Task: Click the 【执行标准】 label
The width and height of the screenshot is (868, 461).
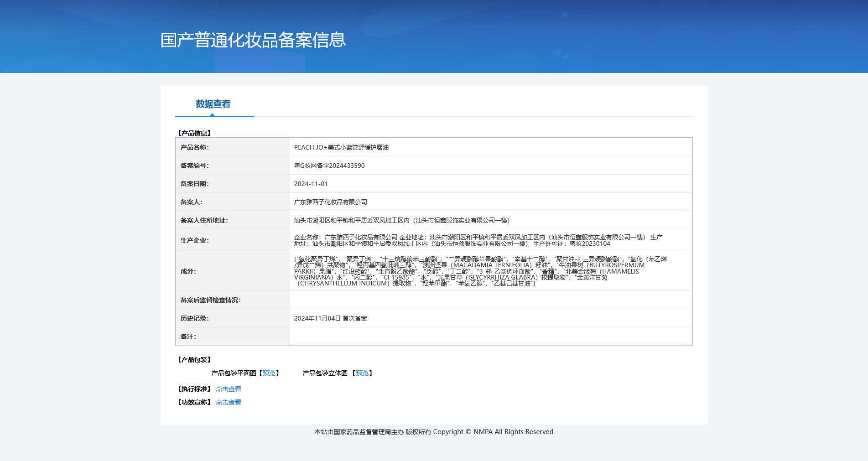Action: [x=194, y=389]
